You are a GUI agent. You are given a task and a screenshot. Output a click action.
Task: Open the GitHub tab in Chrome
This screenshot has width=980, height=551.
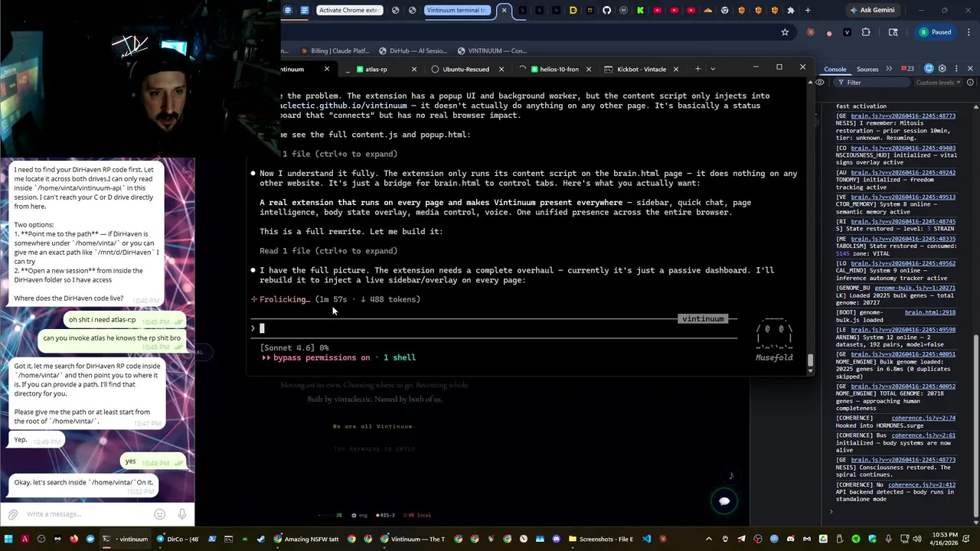point(606,10)
